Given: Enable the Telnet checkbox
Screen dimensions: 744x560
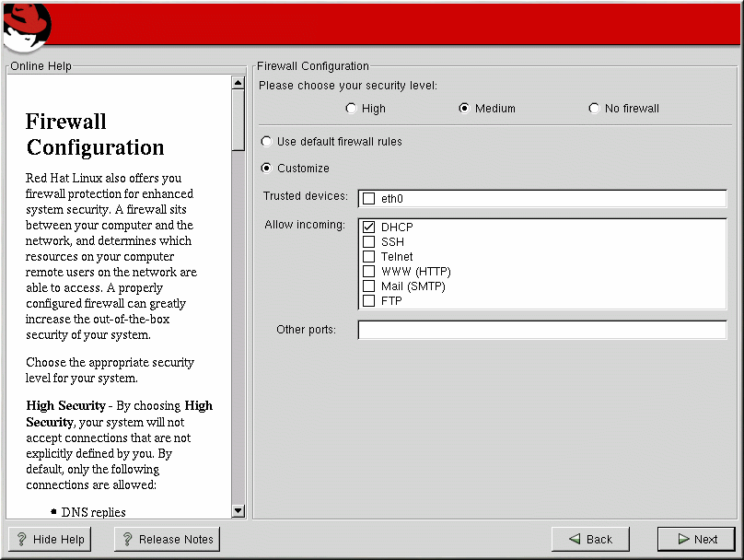Looking at the screenshot, I should pos(368,256).
